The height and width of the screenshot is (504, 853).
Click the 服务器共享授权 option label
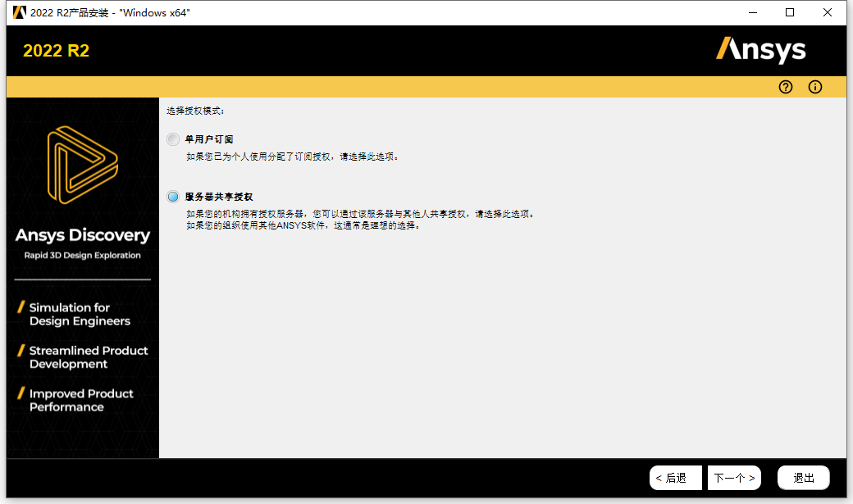point(219,197)
